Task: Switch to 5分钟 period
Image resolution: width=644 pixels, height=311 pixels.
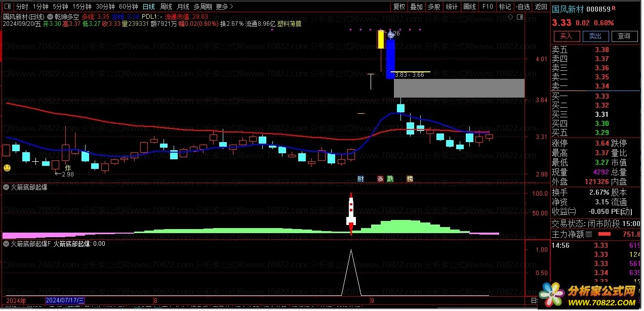Action: pyautogui.click(x=60, y=7)
